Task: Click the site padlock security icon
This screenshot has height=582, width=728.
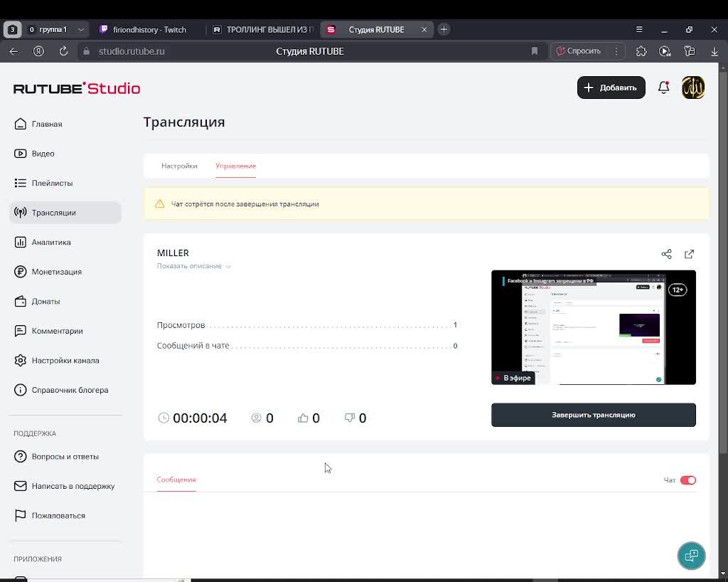Action: pos(86,51)
